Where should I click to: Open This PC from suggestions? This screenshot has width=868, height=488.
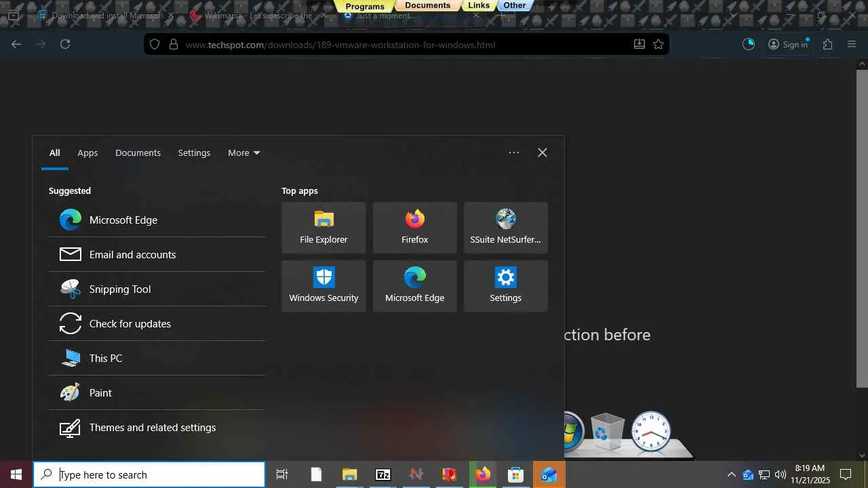[157, 359]
